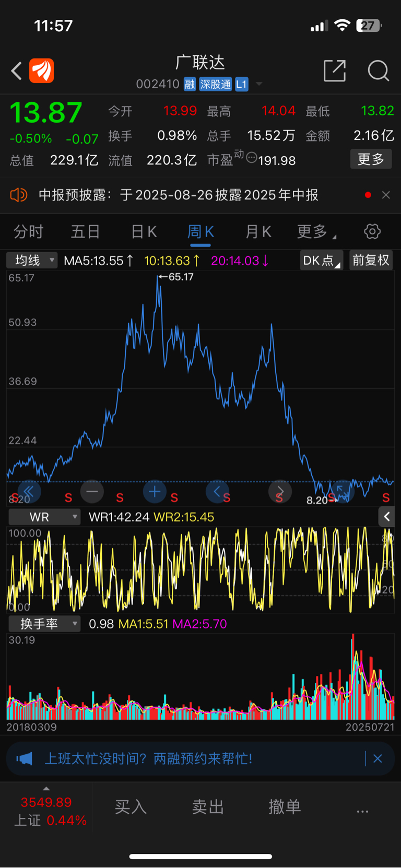Open the 前复权 adjustment selector
This screenshot has height=868, width=401.
pyautogui.click(x=371, y=260)
